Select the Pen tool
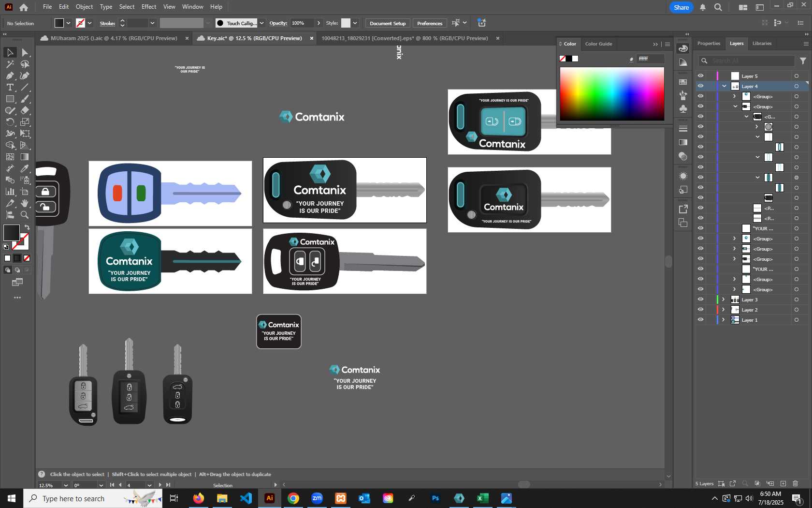The width and height of the screenshot is (812, 508). (x=10, y=75)
